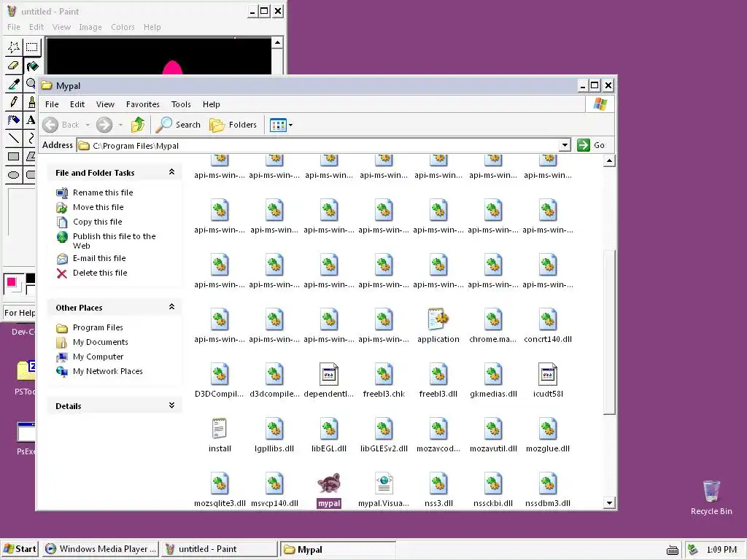Select the freebl3.chk file
The image size is (747, 560).
click(384, 379)
